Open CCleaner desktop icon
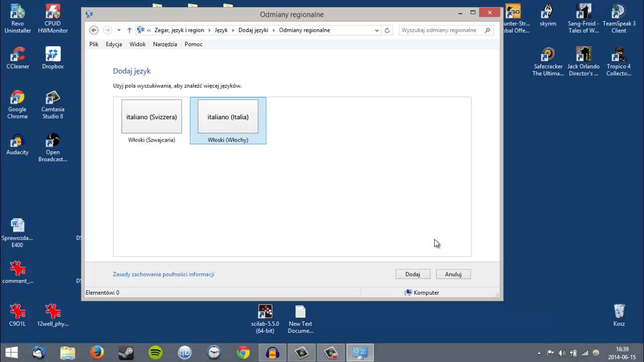Screen dimensions: 644x362 click(x=18, y=58)
